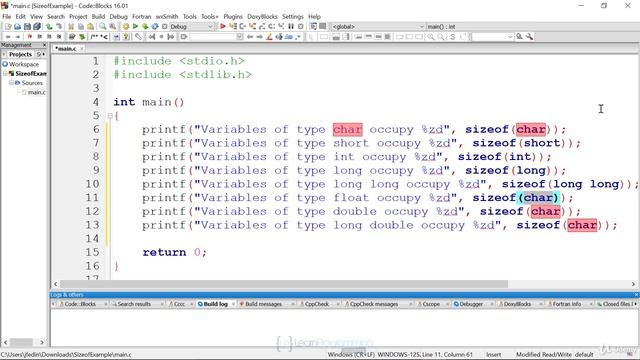Viewport: 640px width, 360px height.
Task: Click 'return 0;' on line 15
Action: (x=175, y=252)
